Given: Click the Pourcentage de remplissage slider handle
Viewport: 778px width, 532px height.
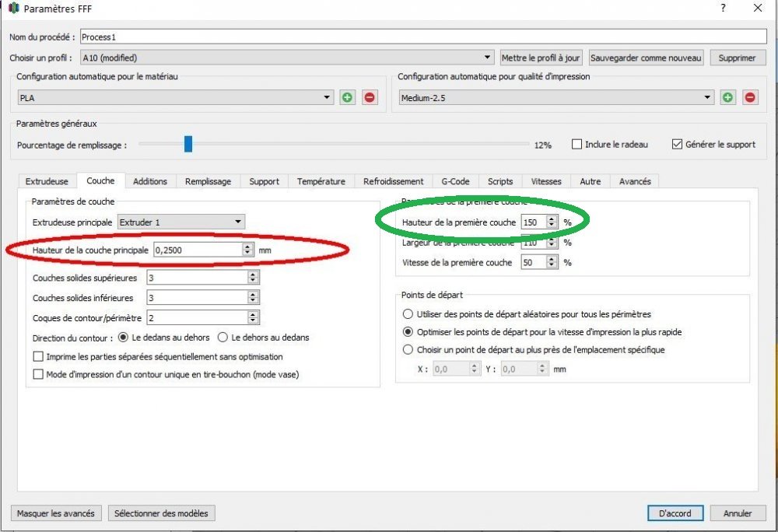Looking at the screenshot, I should [x=188, y=145].
